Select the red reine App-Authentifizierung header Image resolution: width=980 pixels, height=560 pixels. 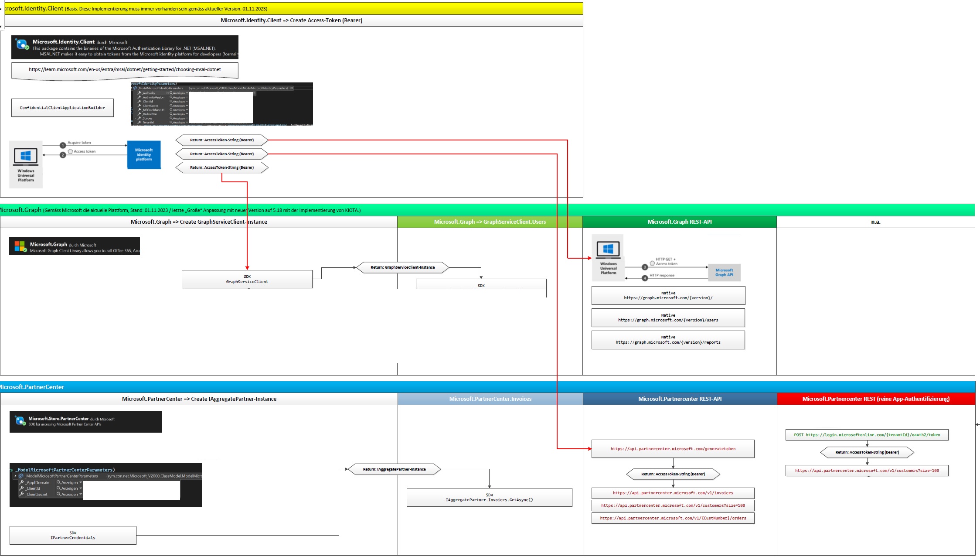tap(876, 399)
